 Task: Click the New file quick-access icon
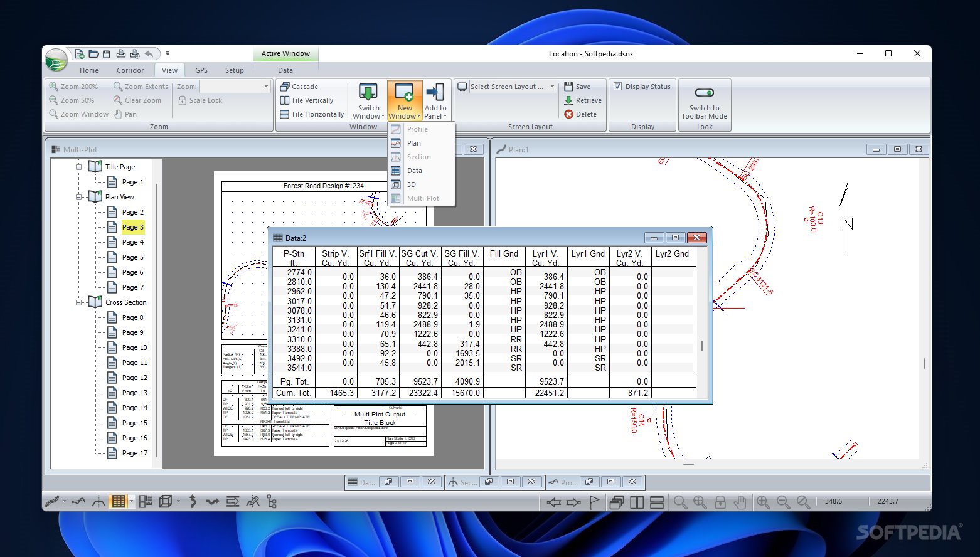click(x=80, y=54)
